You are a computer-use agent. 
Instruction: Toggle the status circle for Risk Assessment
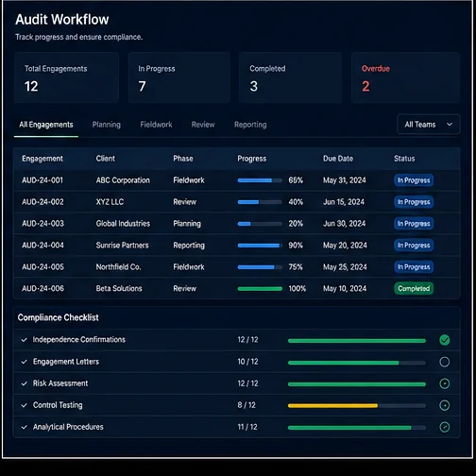tap(444, 383)
